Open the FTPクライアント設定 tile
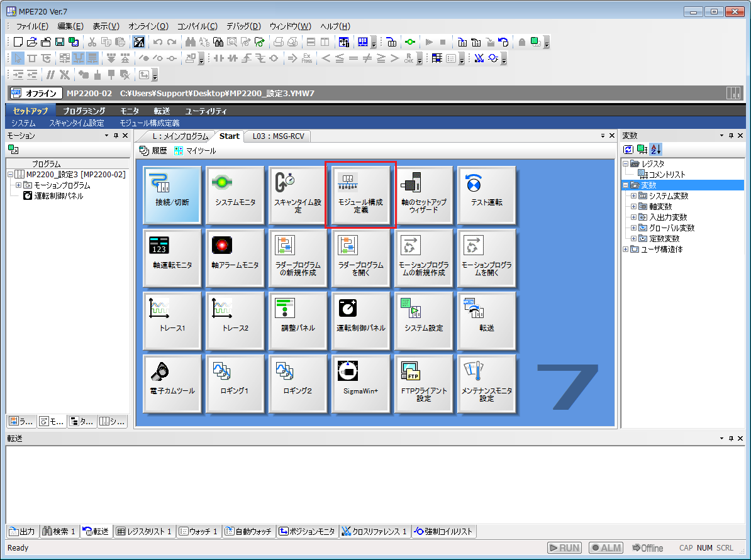Screen dimensions: 751x560 click(x=423, y=383)
